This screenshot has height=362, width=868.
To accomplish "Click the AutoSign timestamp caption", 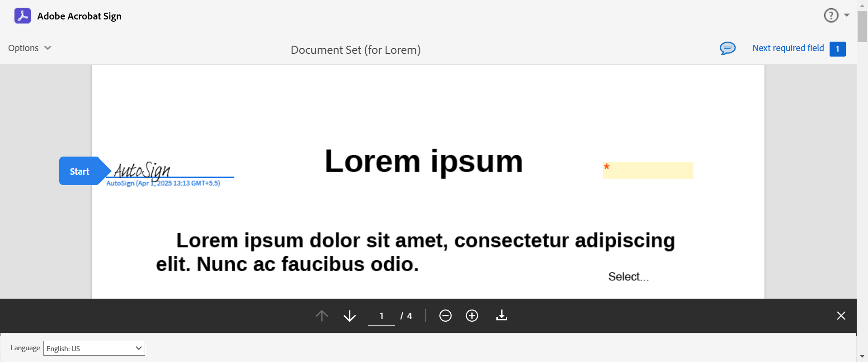I will (x=163, y=183).
